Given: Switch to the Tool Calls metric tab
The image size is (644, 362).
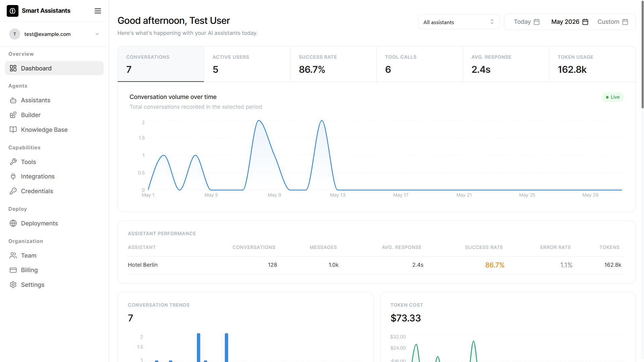Looking at the screenshot, I should 419,64.
